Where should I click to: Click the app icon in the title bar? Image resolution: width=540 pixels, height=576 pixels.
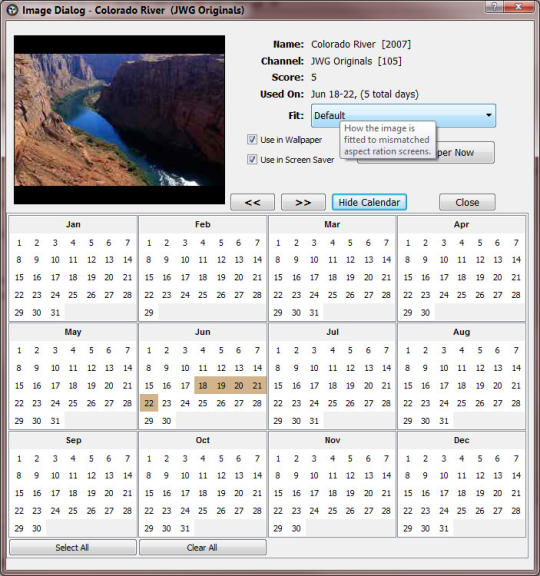click(12, 10)
